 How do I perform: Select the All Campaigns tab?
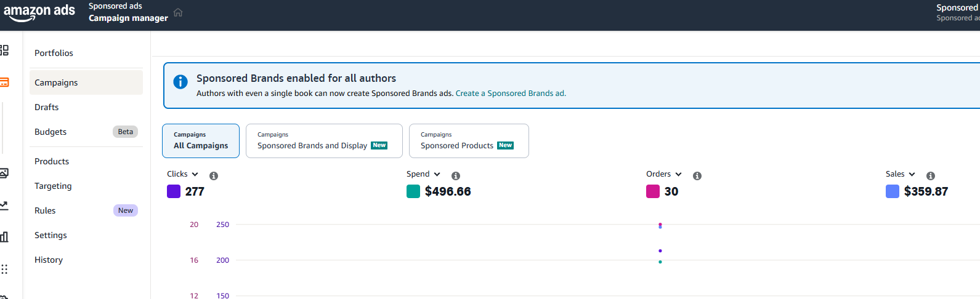pyautogui.click(x=201, y=141)
